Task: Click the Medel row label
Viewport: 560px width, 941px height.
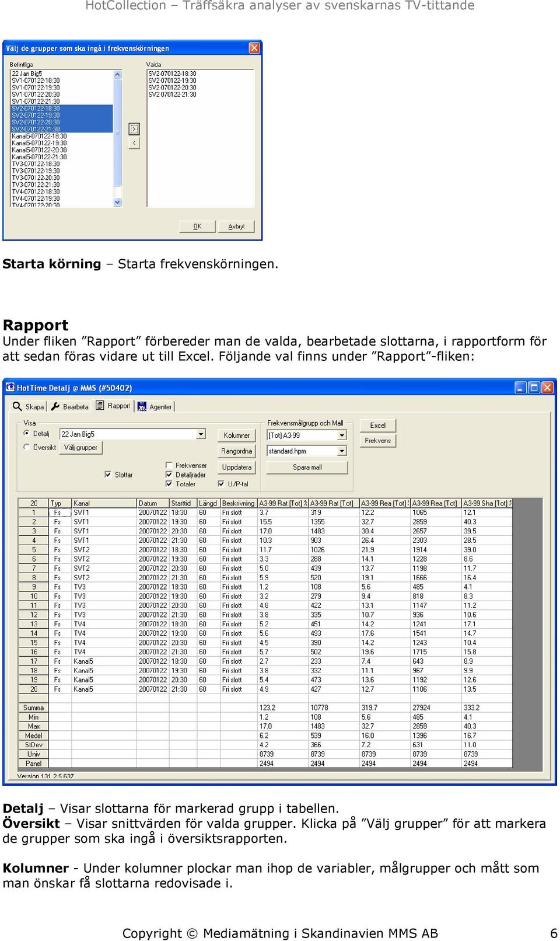Action: (34, 736)
